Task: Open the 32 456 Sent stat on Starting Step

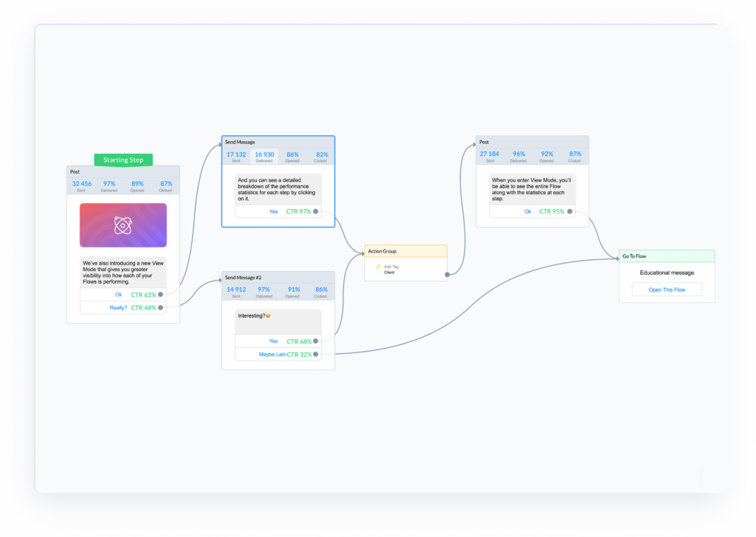Action: (81, 185)
